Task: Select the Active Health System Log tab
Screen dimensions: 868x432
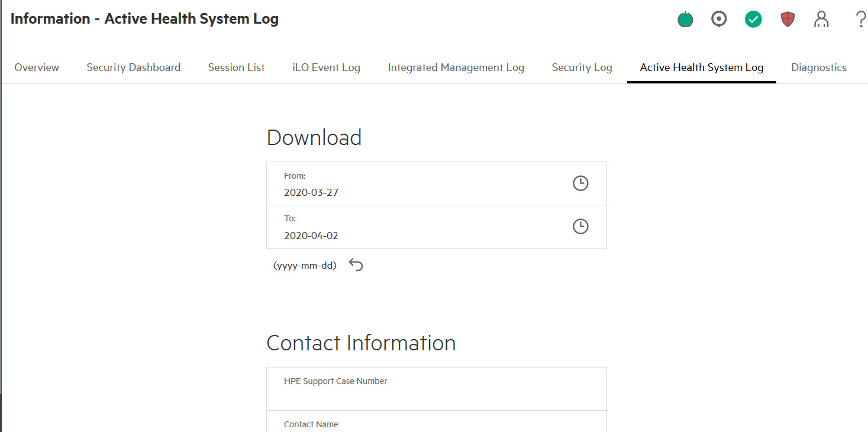Action: [x=701, y=67]
